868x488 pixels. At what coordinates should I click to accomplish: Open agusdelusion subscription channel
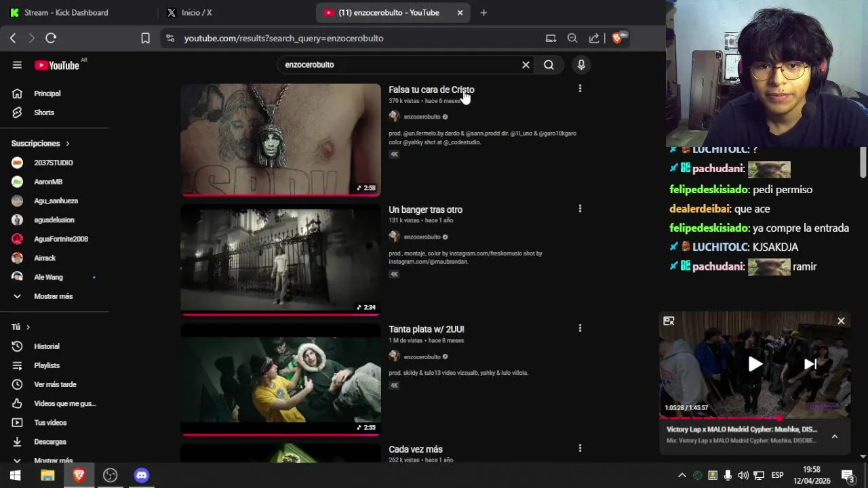coord(54,220)
